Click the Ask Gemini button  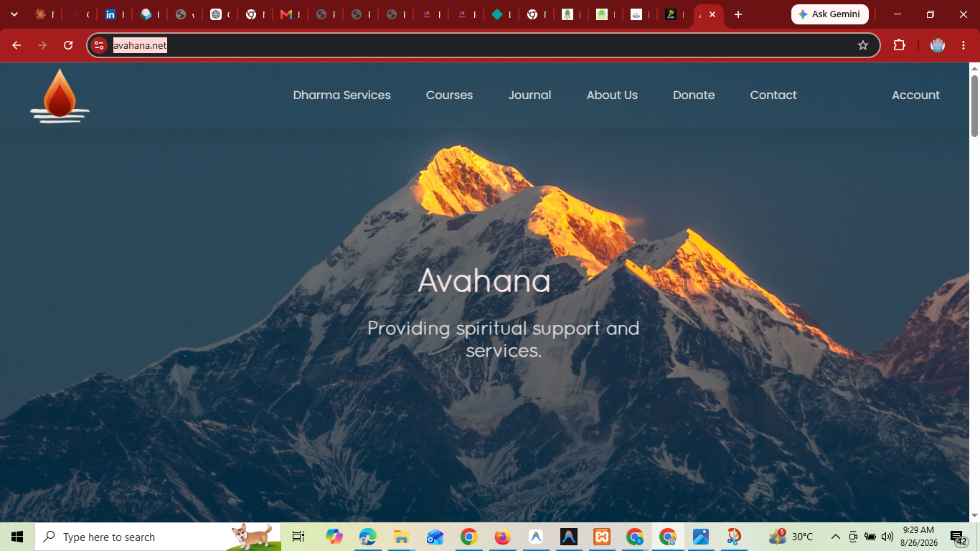tap(830, 14)
